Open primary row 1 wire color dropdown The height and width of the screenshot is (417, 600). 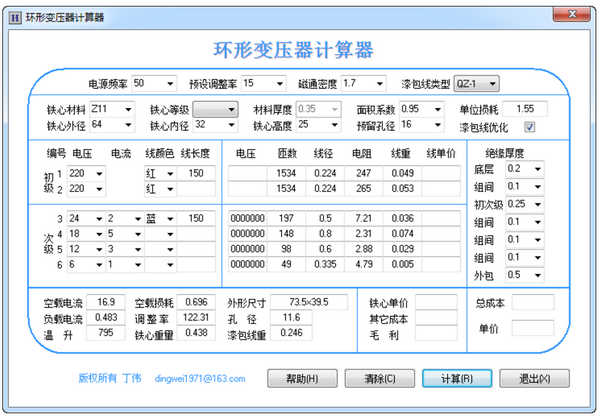tap(170, 174)
